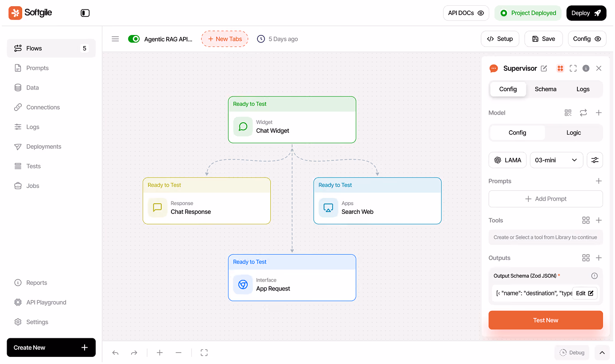Screen dimensions: 615x364
Task: Select the LAMA provider selector
Action: [507, 160]
